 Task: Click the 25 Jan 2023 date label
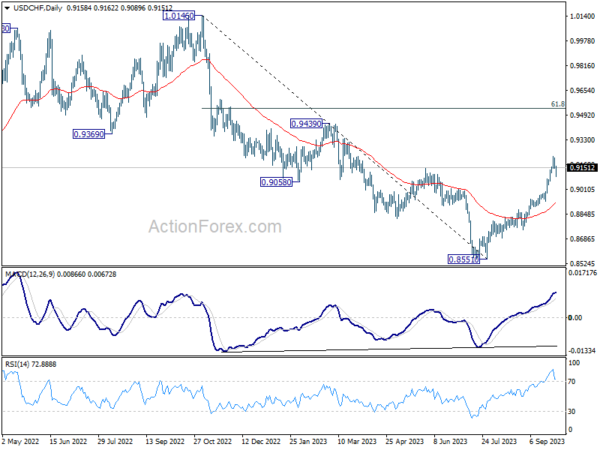click(x=308, y=441)
